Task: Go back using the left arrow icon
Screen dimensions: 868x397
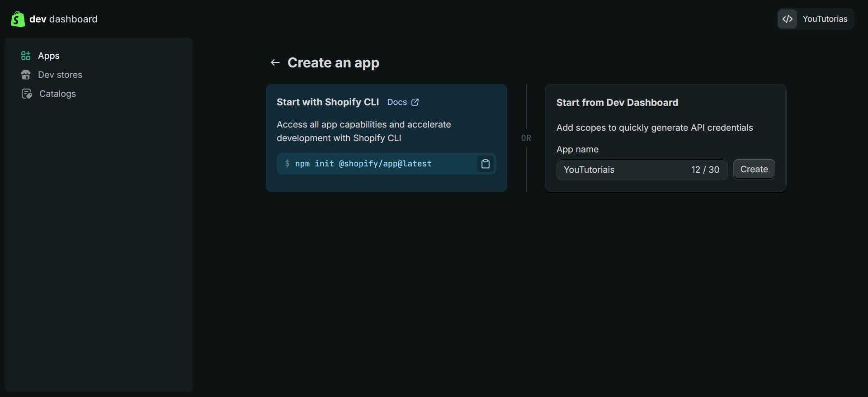Action: 275,62
